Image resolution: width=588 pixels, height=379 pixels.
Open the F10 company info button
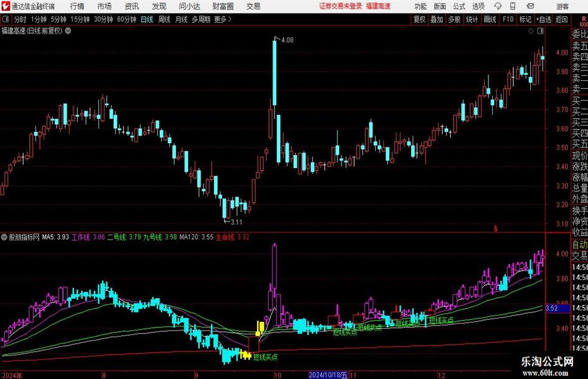pos(508,19)
